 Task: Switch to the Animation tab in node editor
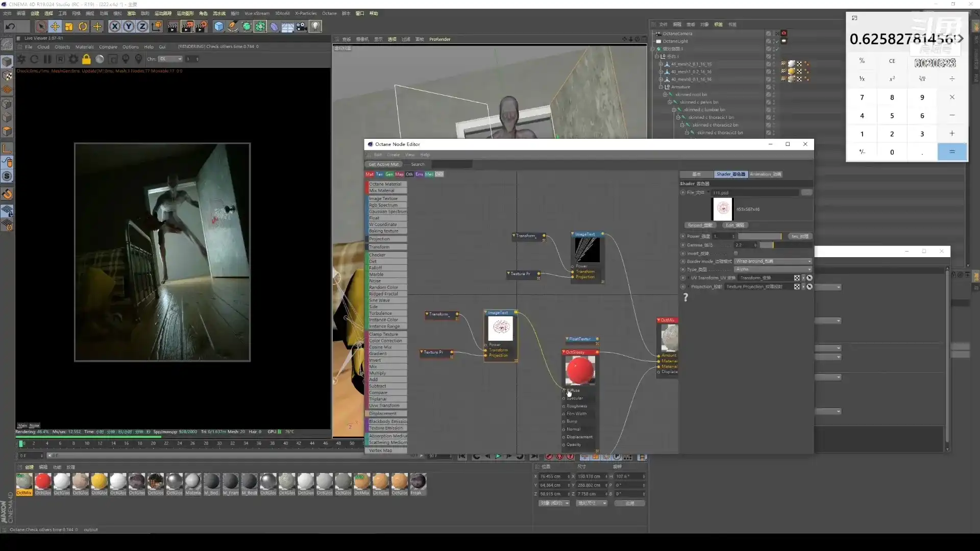tap(765, 174)
